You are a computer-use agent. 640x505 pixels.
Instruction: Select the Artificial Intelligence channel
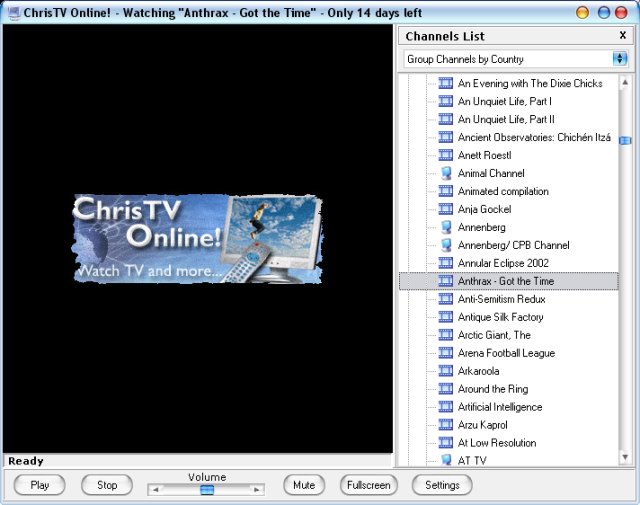500,407
